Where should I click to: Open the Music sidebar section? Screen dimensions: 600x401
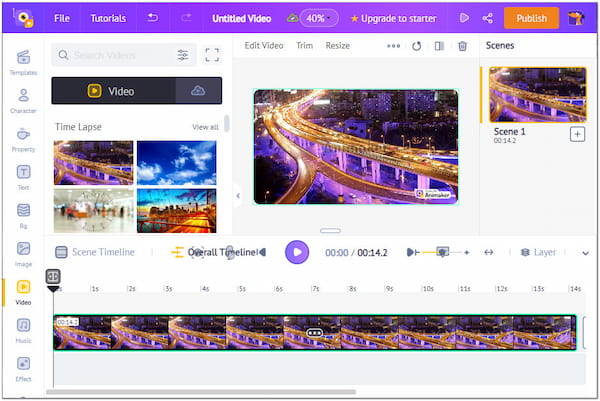(x=23, y=331)
